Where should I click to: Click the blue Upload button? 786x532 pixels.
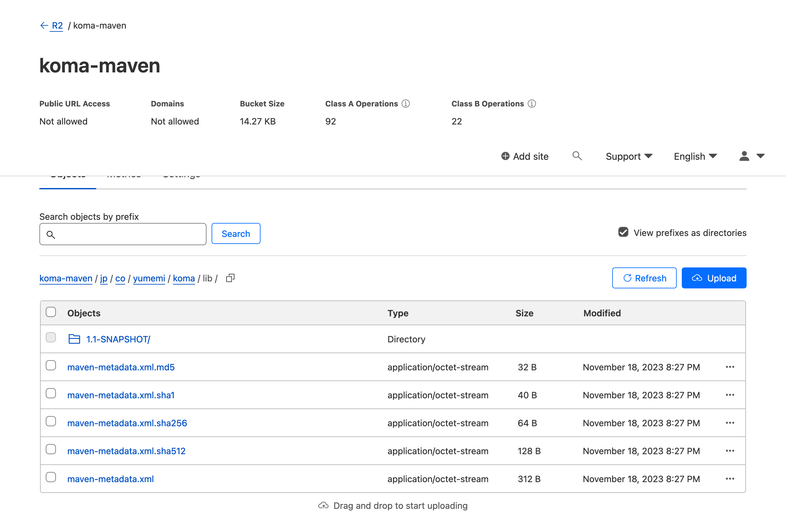[714, 278]
